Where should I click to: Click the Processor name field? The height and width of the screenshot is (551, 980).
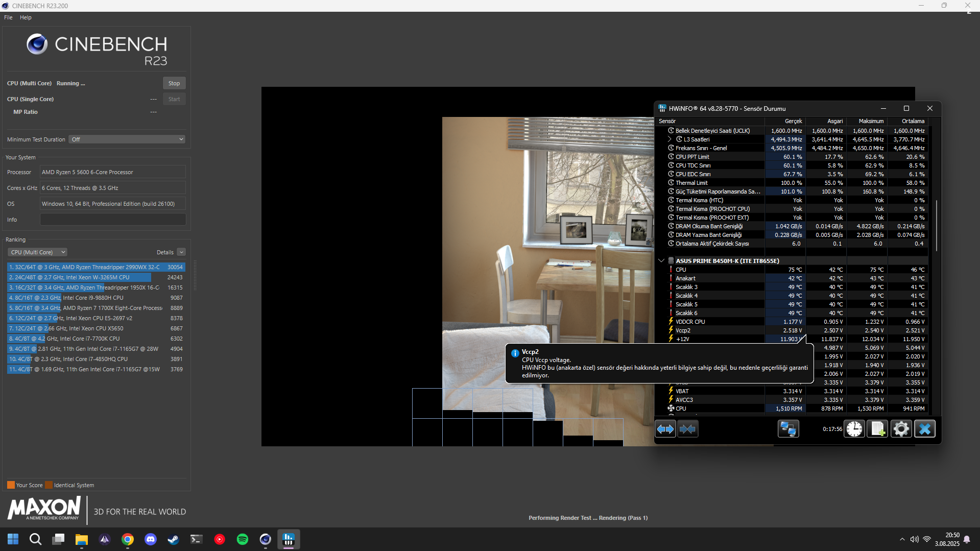pos(113,172)
